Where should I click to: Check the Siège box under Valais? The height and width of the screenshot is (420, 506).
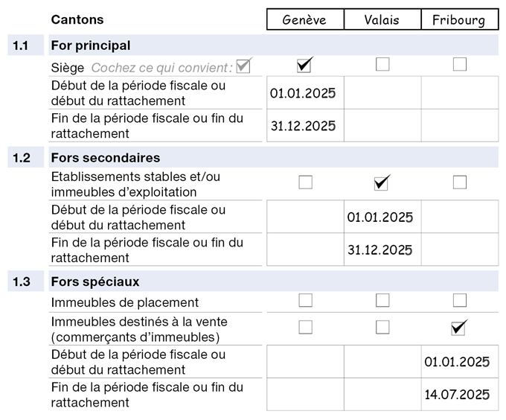[x=382, y=65]
